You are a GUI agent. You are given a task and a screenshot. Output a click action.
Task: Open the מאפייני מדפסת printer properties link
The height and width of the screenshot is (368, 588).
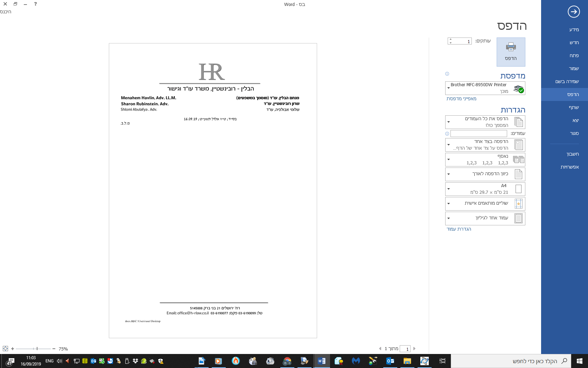461,99
